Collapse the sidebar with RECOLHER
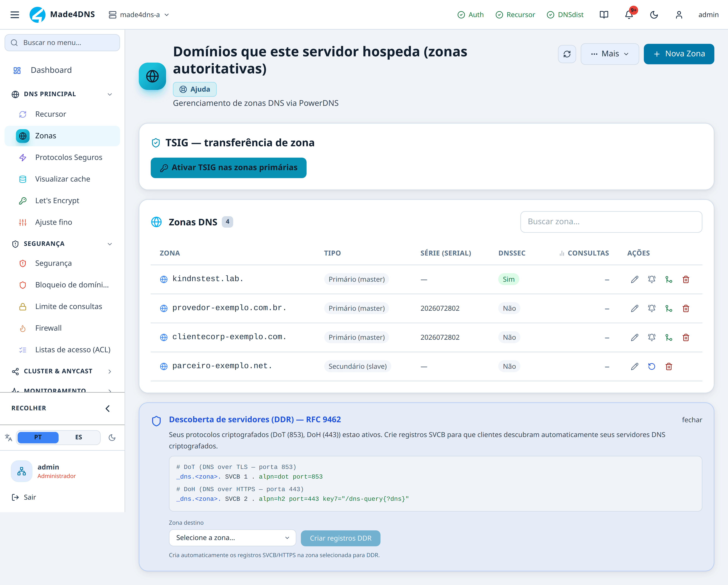 coord(62,408)
